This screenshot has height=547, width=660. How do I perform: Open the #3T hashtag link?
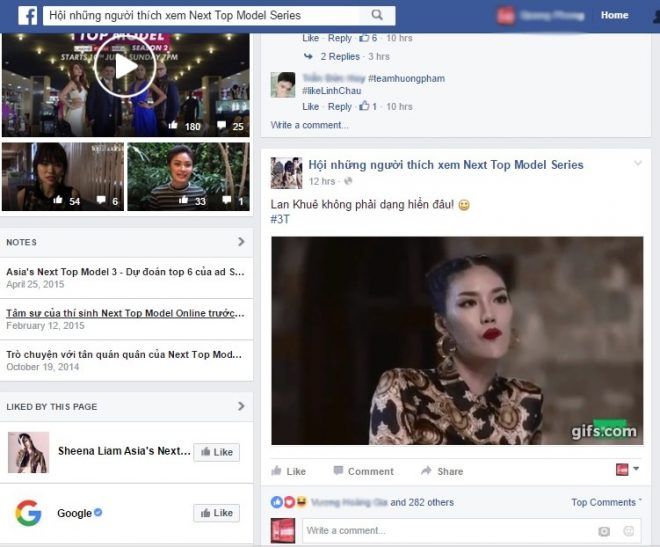coord(280,220)
